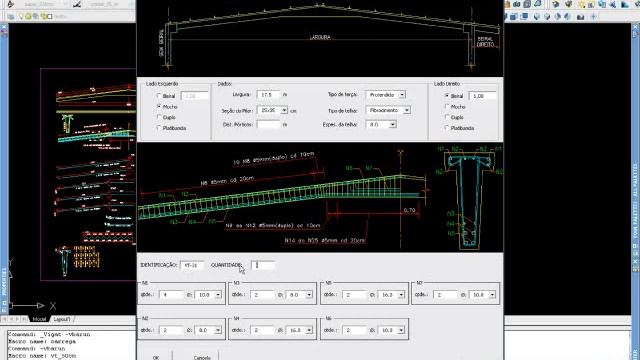Screen dimensions: 640x360
Task: Open the Seção do Pilar dropdown
Action: pos(284,110)
